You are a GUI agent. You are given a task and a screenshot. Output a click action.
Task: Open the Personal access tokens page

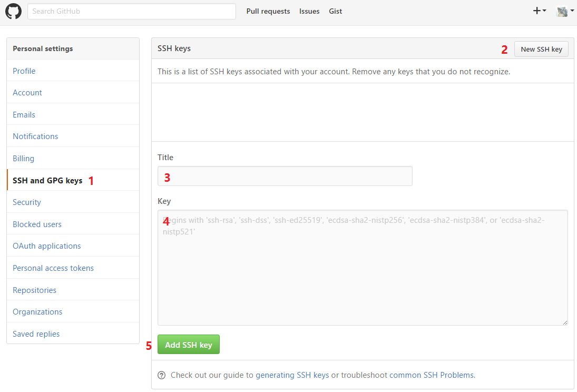[53, 268]
